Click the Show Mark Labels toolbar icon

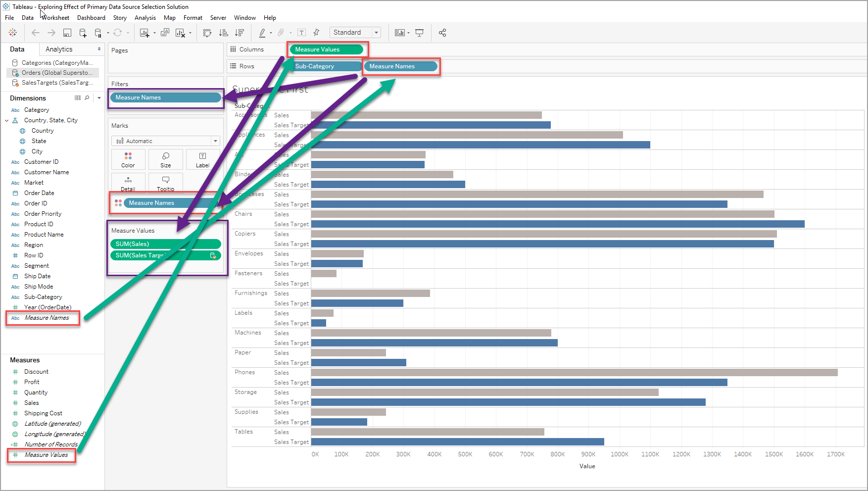click(x=301, y=33)
